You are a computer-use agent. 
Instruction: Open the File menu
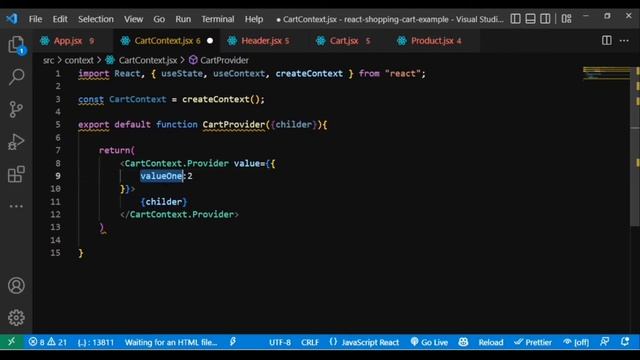35,19
